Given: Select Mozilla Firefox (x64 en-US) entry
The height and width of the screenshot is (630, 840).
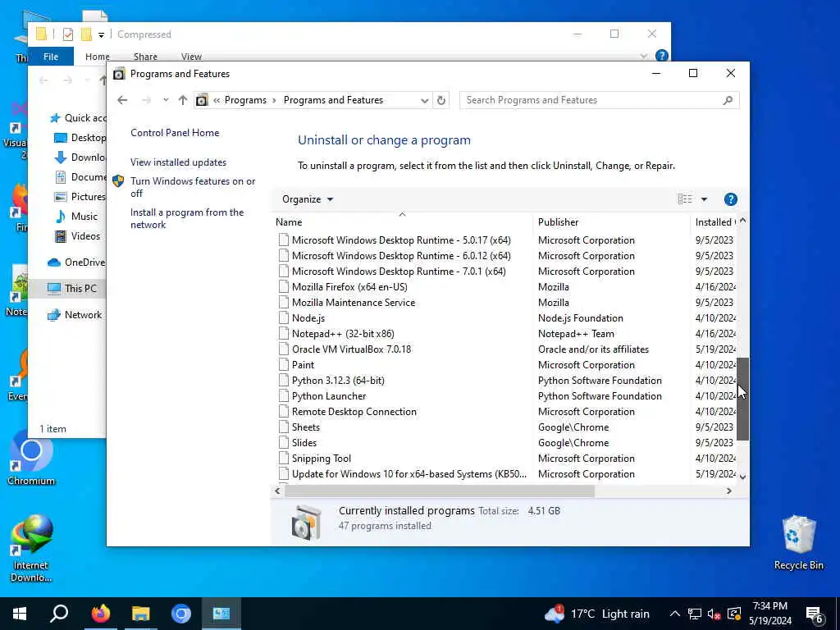Looking at the screenshot, I should click(x=349, y=287).
